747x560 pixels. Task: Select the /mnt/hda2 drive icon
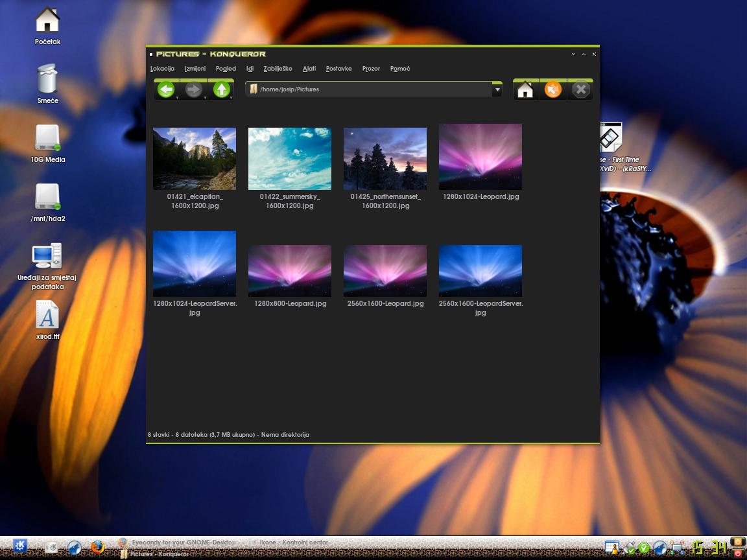(47, 196)
